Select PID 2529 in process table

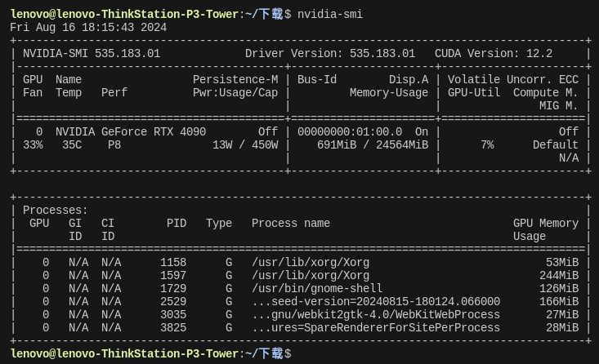[173, 301]
